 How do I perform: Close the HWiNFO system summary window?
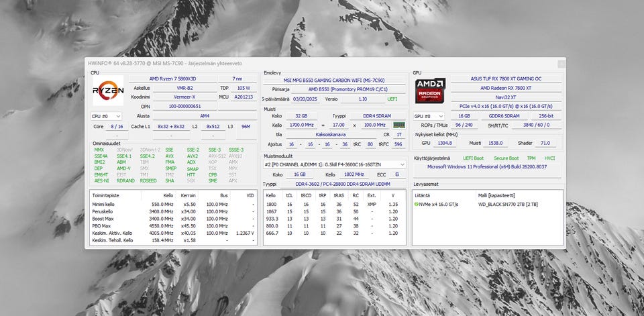point(561,62)
